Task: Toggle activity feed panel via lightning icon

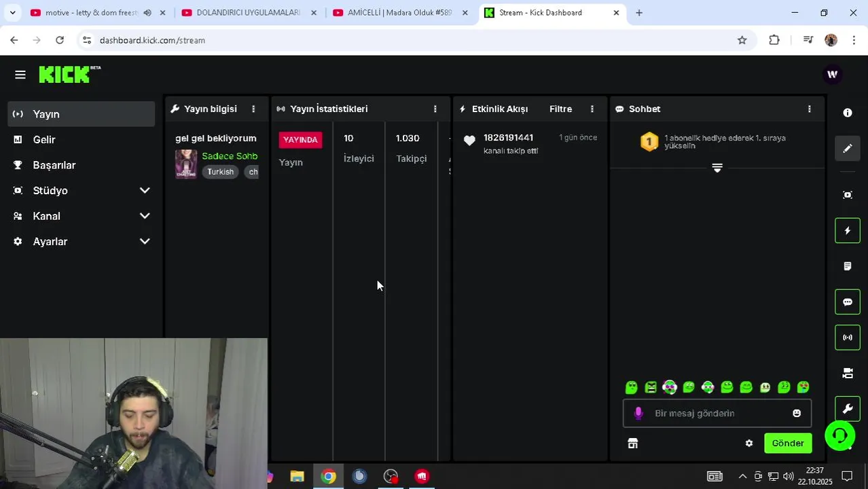Action: [x=848, y=231]
